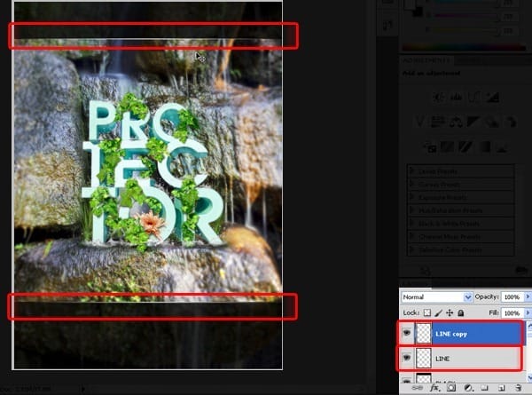Select the LINE layer name
532x395 pixels.
[442, 359]
